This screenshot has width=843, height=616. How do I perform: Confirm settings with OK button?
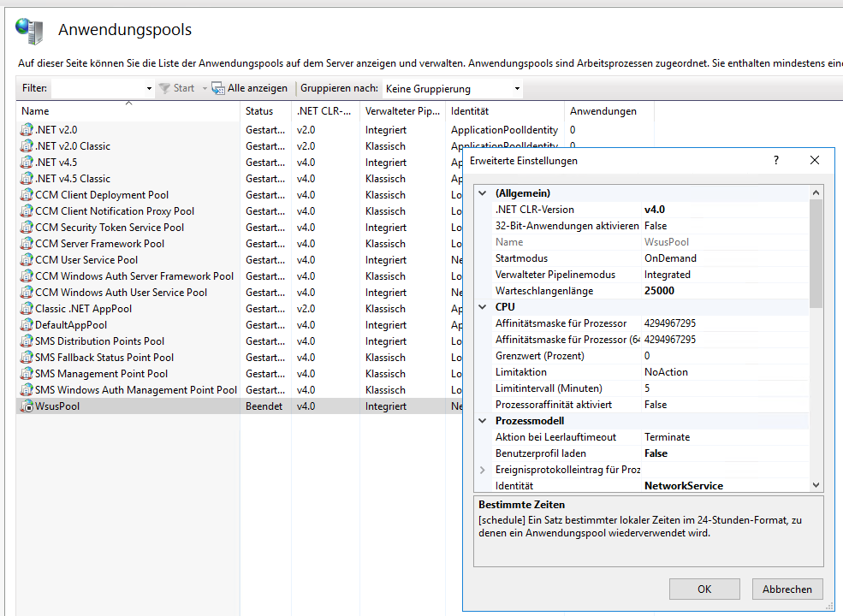704,589
